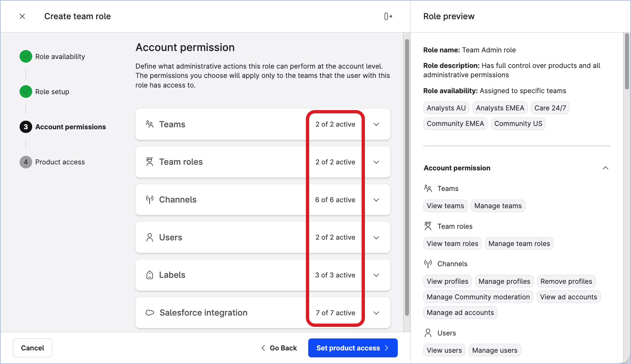
Task: Click the green Role availability checkmark
Action: pyautogui.click(x=26, y=57)
